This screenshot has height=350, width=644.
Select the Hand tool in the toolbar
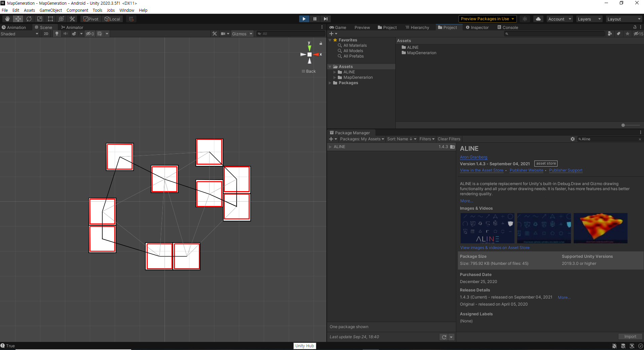point(7,19)
